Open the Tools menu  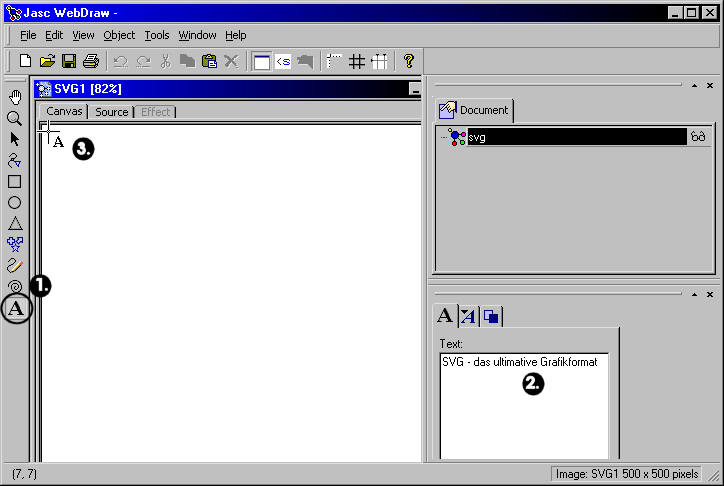click(x=157, y=35)
